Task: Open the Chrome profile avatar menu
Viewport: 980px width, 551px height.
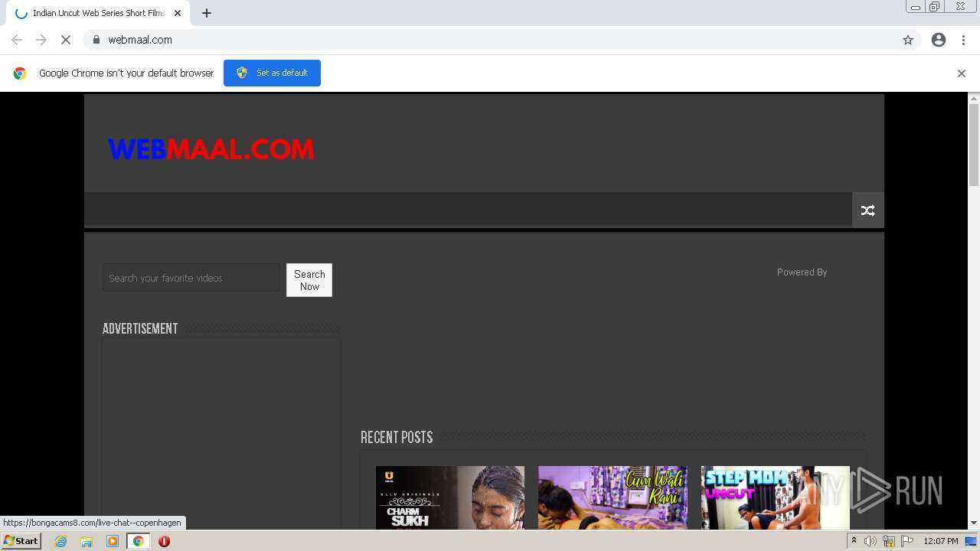Action: (x=939, y=40)
